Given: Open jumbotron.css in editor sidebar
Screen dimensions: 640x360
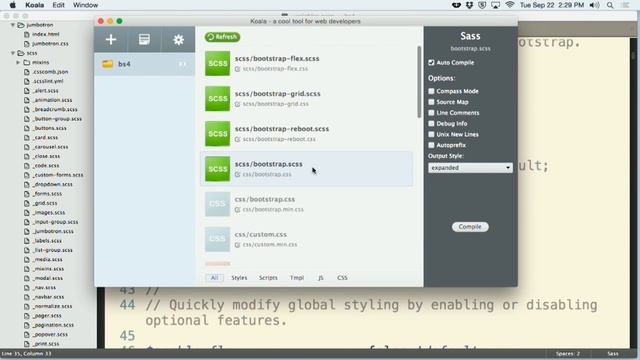Looking at the screenshot, I should (50, 44).
